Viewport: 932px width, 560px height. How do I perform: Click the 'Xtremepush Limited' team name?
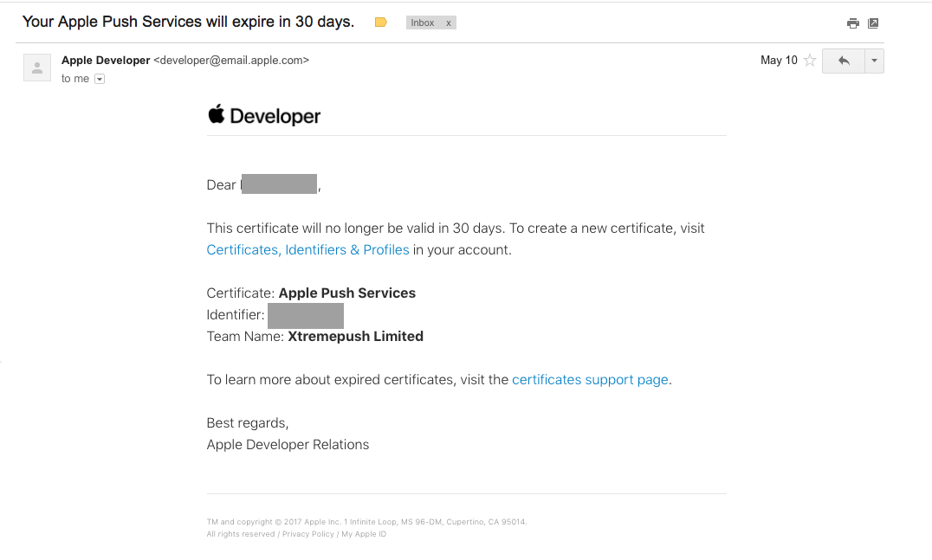355,336
